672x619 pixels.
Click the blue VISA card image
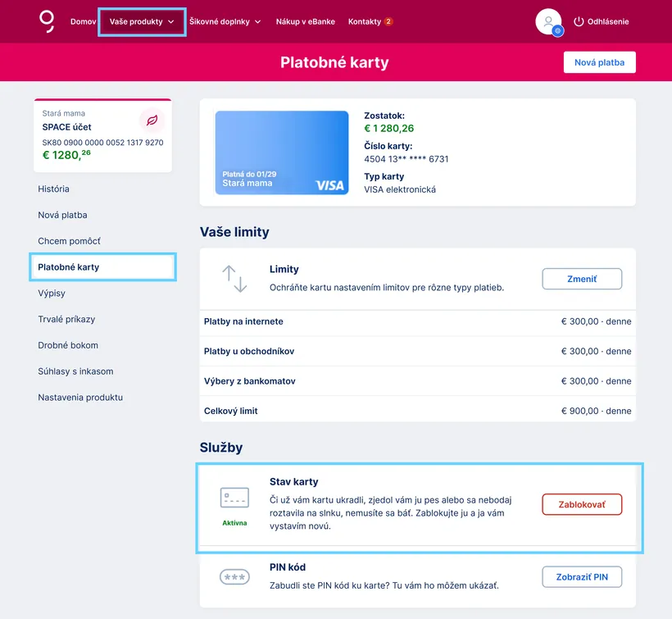click(x=282, y=152)
